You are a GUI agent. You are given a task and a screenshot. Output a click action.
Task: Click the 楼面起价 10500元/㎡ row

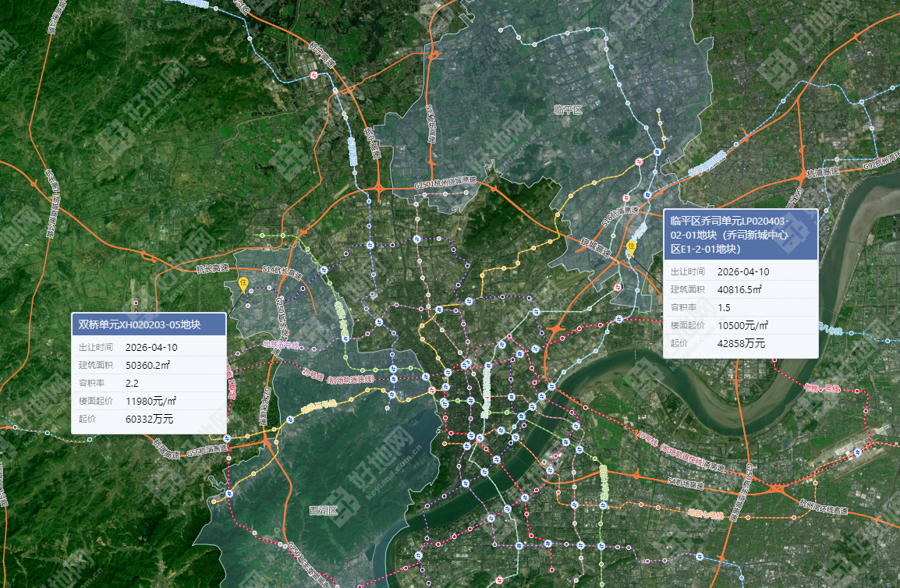tap(739, 325)
